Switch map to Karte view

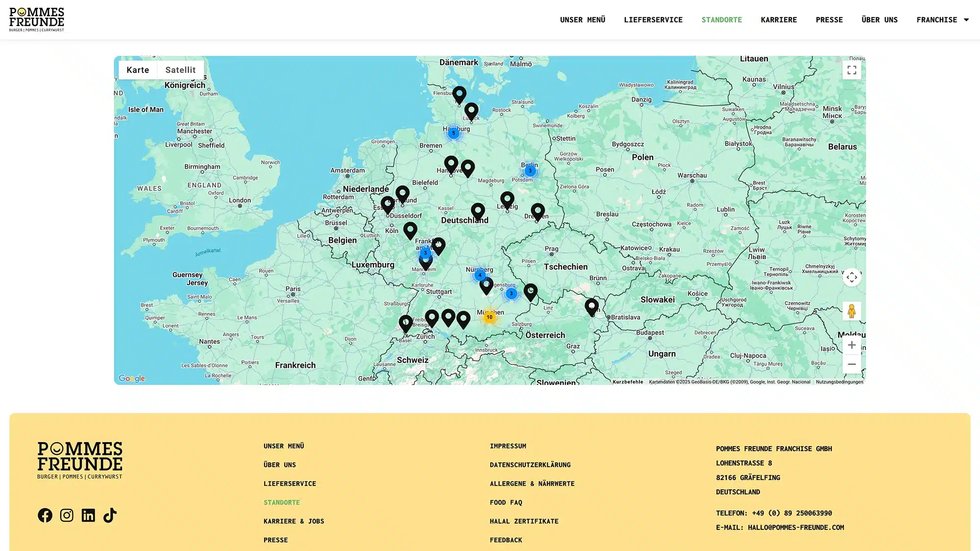[138, 70]
